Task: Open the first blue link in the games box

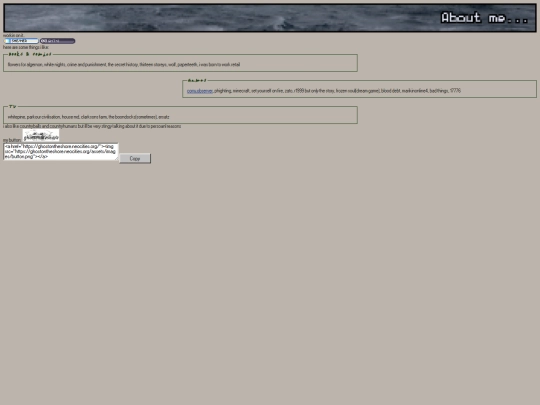Action: tap(200, 91)
